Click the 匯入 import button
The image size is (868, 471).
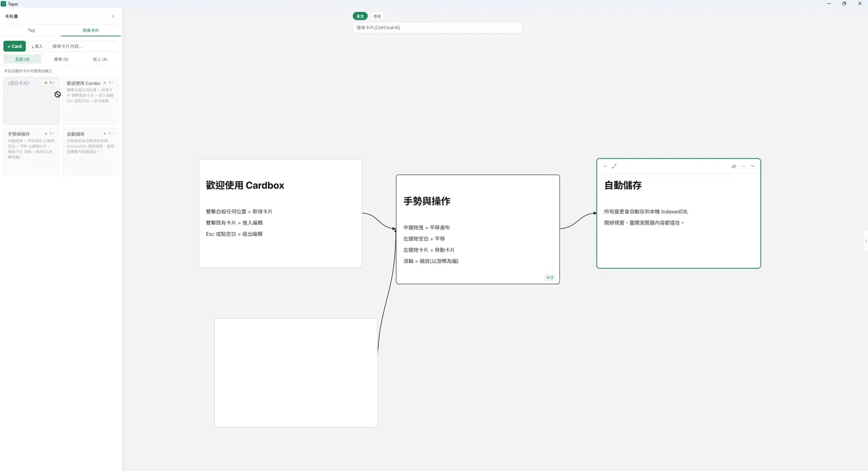(37, 46)
